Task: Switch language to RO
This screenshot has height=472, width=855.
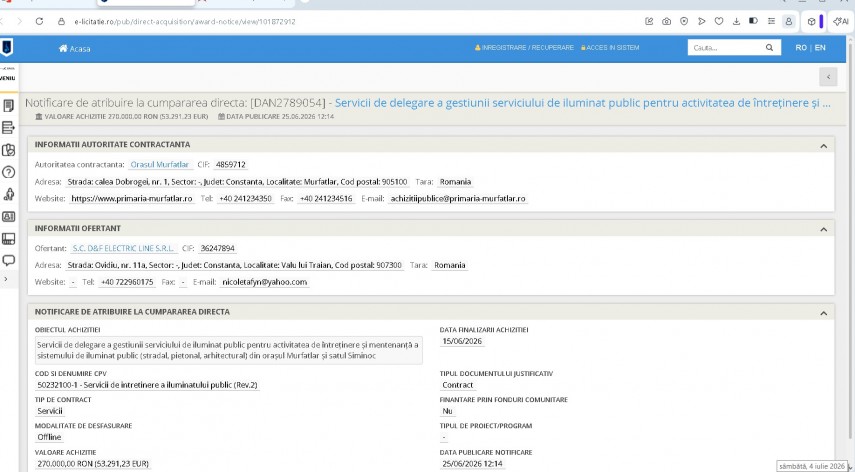Action: [800, 47]
